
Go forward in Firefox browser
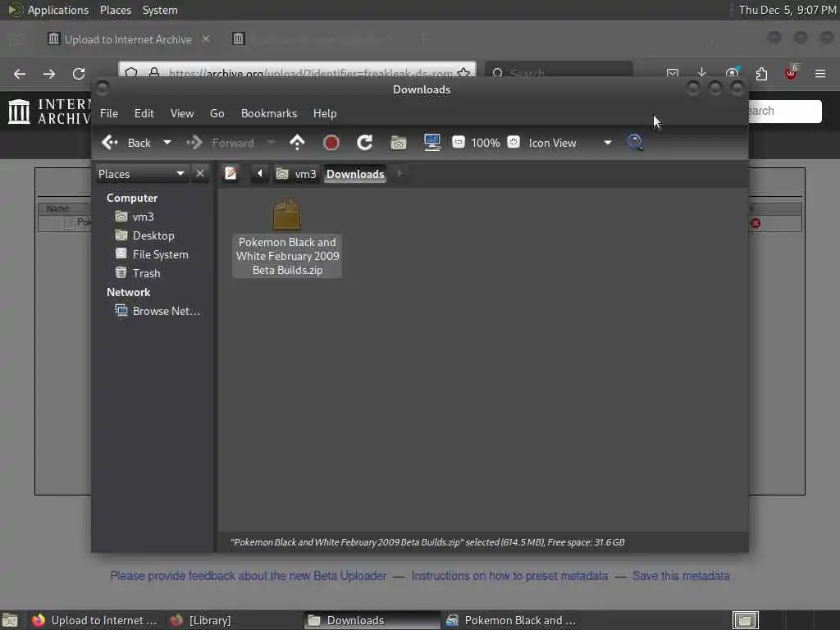(49, 73)
